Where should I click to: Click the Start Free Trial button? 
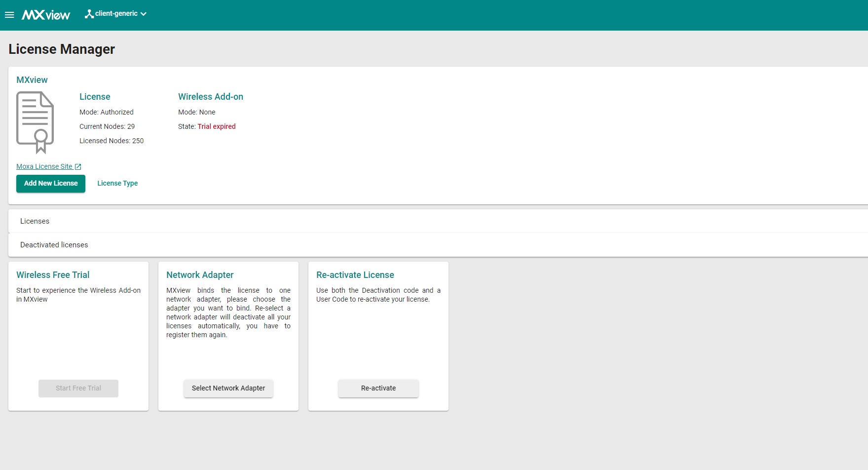(x=78, y=388)
